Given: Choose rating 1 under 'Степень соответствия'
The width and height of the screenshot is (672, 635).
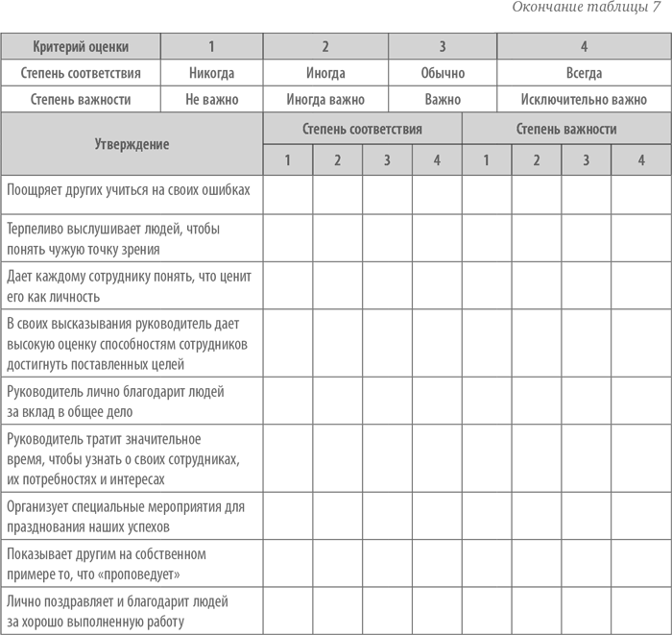Looking at the screenshot, I should pyautogui.click(x=288, y=160).
